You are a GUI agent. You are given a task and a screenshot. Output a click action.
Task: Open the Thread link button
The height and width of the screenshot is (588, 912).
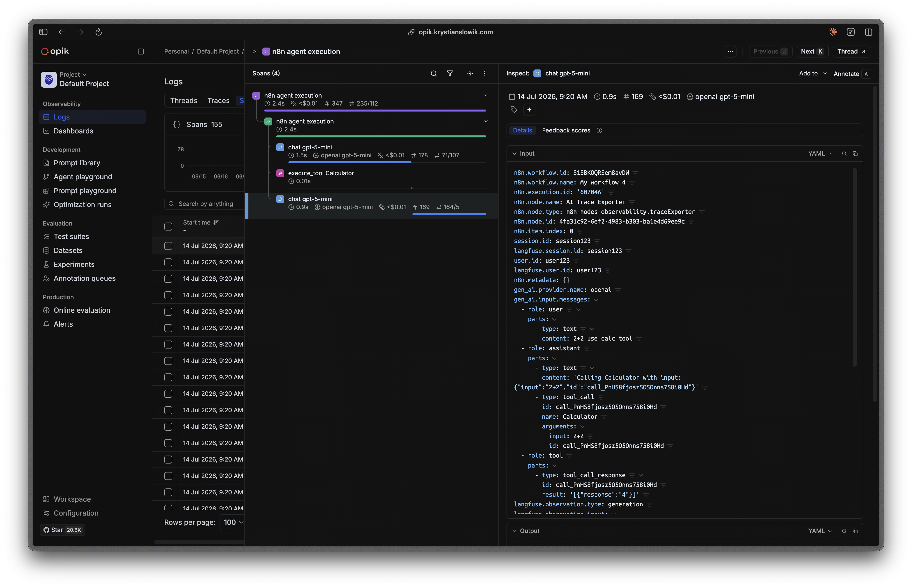851,52
